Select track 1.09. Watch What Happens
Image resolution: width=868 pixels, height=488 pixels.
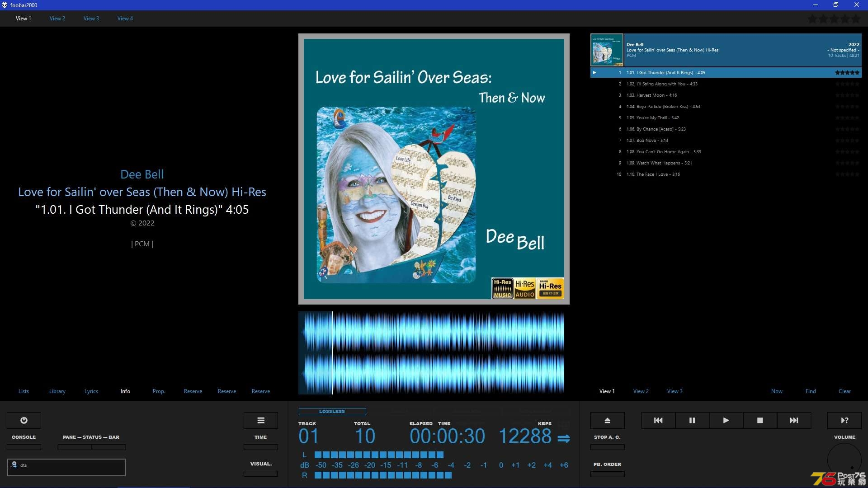[x=726, y=163]
